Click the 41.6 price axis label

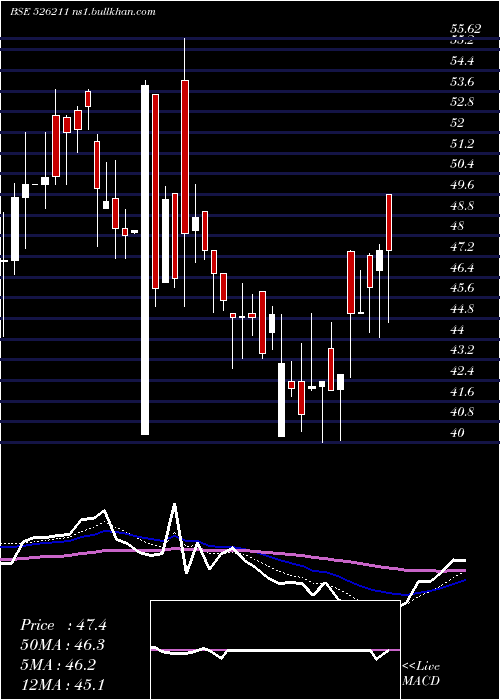coord(462,392)
